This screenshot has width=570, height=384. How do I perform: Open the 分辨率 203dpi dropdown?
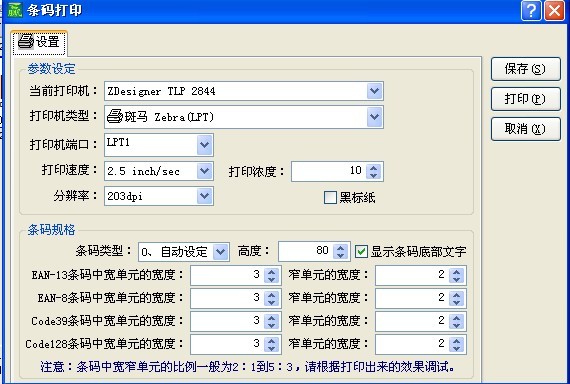point(204,196)
